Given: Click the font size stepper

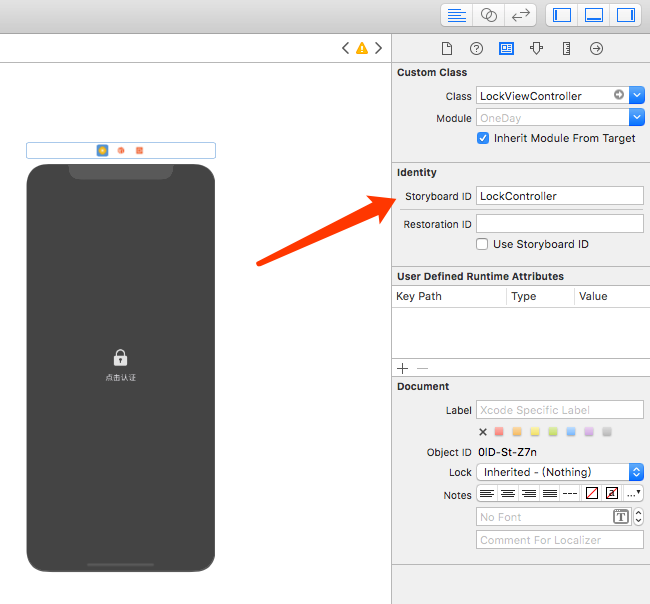Looking at the screenshot, I should (x=638, y=517).
